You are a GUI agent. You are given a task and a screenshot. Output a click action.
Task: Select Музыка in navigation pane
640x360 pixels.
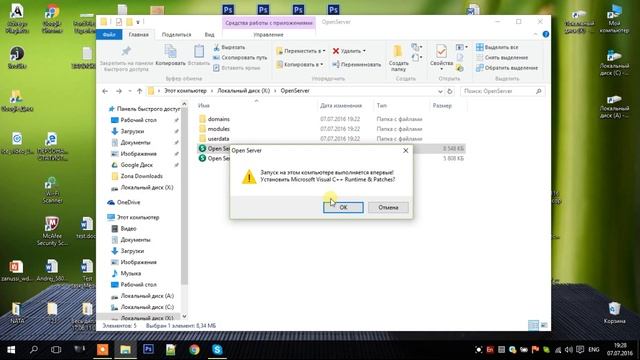131,273
